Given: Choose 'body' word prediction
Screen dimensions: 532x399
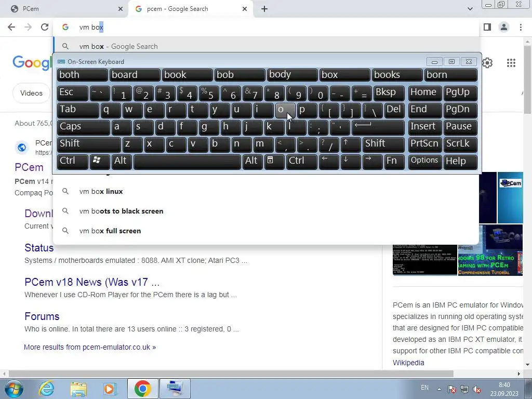Looking at the screenshot, I should click(292, 75).
